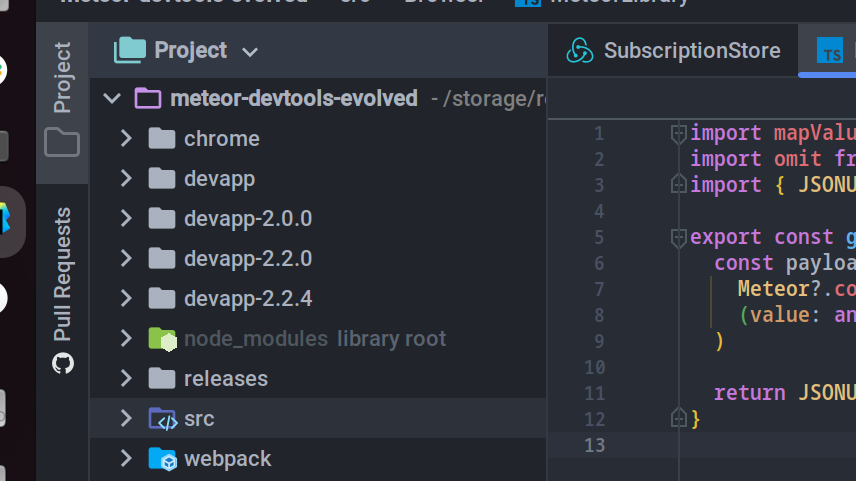Toggle code fold on line 1 import
This screenshot has width=856, height=481.
point(678,134)
